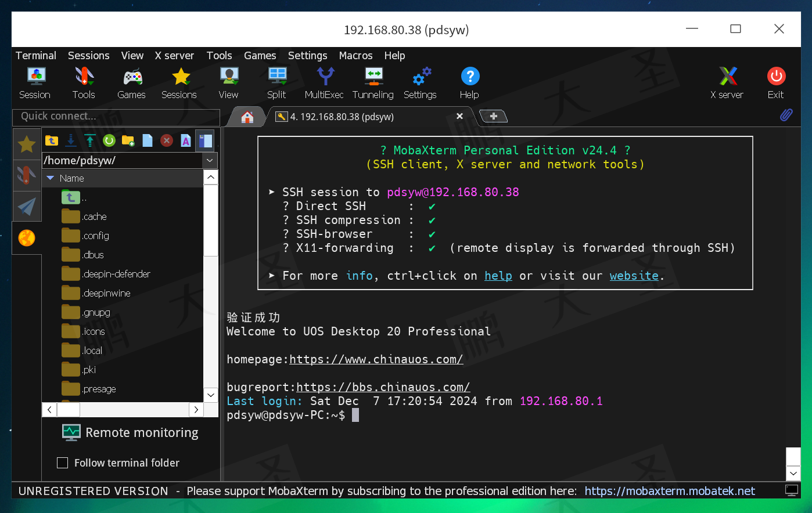Image resolution: width=812 pixels, height=513 pixels.
Task: Open the mobaxterm.mobatek.net link
Action: [670, 491]
